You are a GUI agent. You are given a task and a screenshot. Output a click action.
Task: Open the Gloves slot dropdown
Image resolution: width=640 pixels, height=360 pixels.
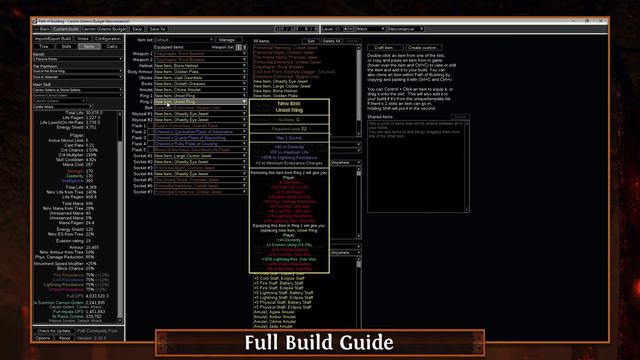(x=200, y=78)
